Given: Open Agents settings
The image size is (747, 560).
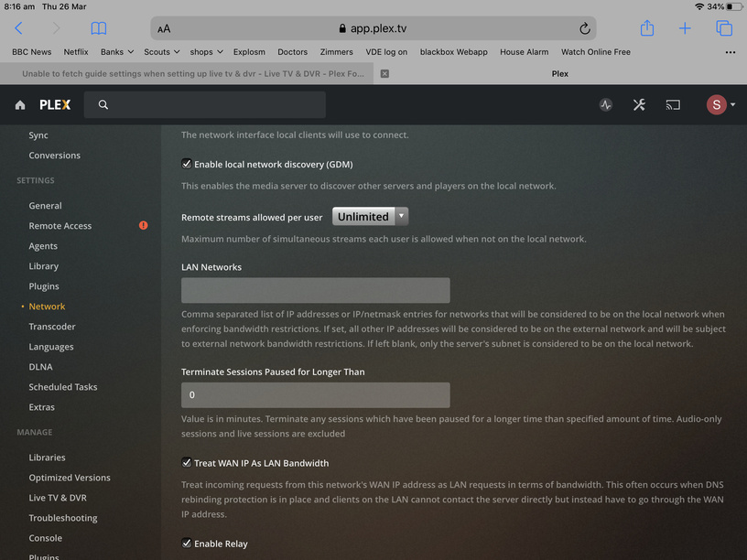Looking at the screenshot, I should [x=43, y=246].
